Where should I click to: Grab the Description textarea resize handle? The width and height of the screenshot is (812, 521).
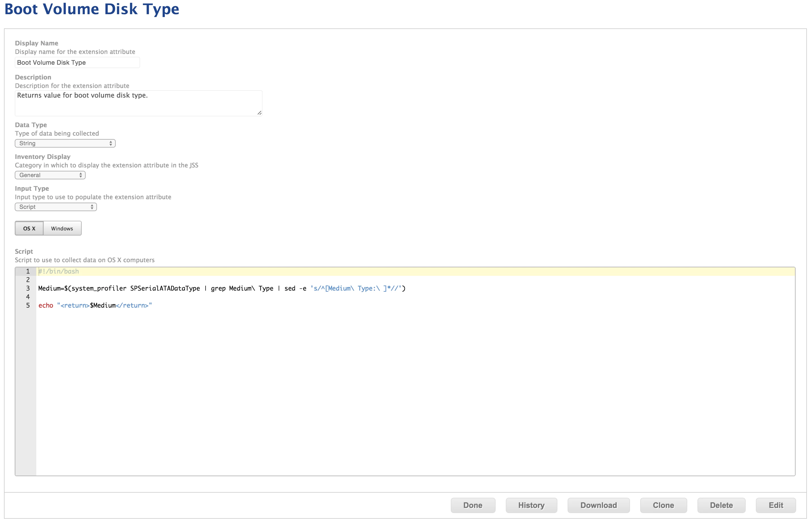259,113
